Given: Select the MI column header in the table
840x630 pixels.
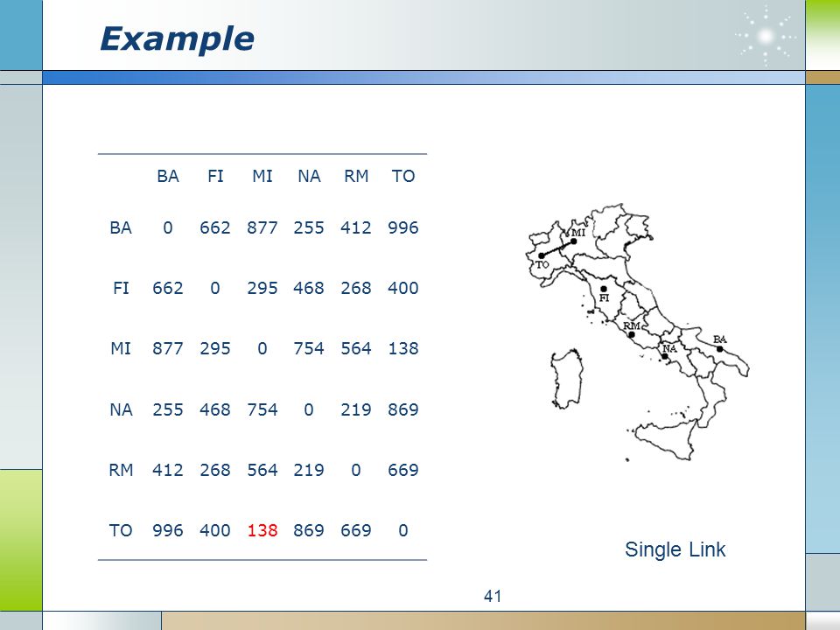Looking at the screenshot, I should (x=262, y=176).
